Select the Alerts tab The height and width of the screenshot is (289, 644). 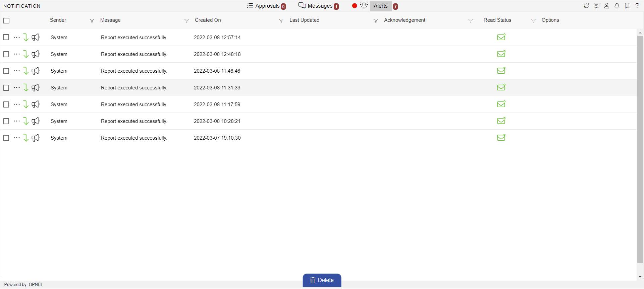pyautogui.click(x=381, y=6)
